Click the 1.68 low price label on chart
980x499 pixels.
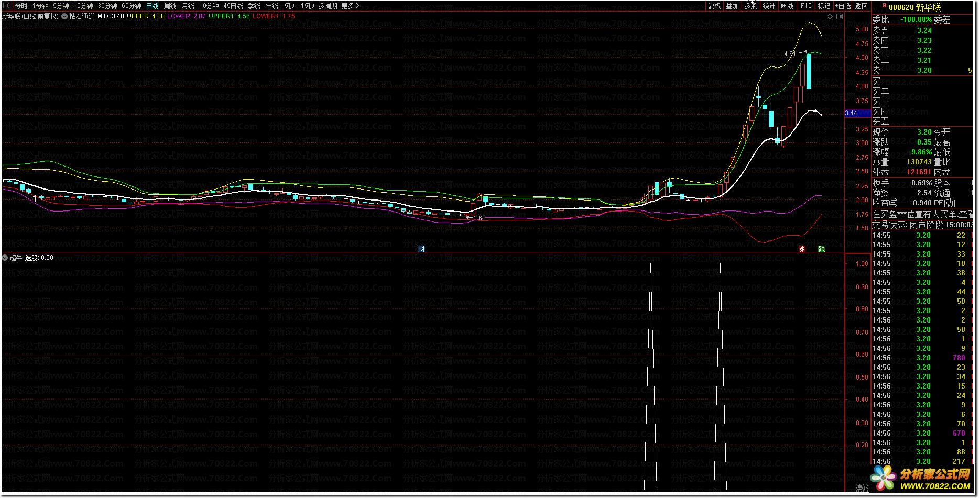(480, 218)
